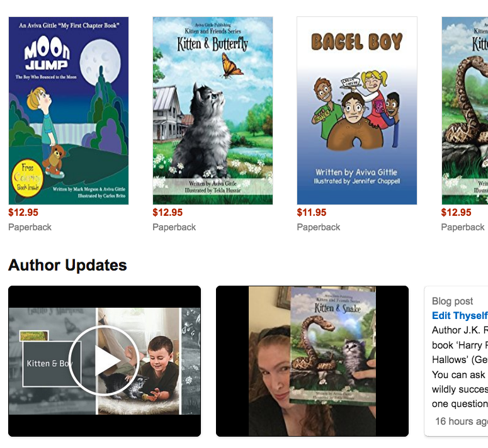Viewport: 488px width, 448px height.
Task: Click the 16 hours ago timestamp
Action: coord(462,422)
